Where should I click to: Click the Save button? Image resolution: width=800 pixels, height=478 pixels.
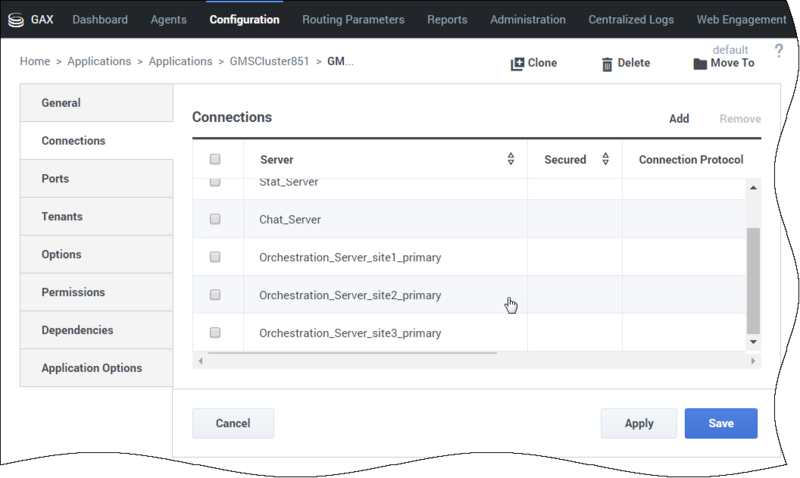(x=721, y=423)
